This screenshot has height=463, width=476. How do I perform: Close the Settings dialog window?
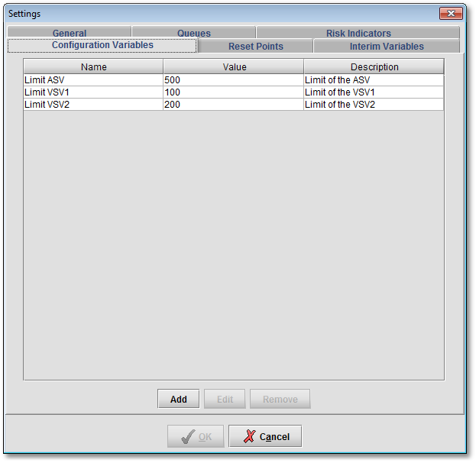click(452, 14)
